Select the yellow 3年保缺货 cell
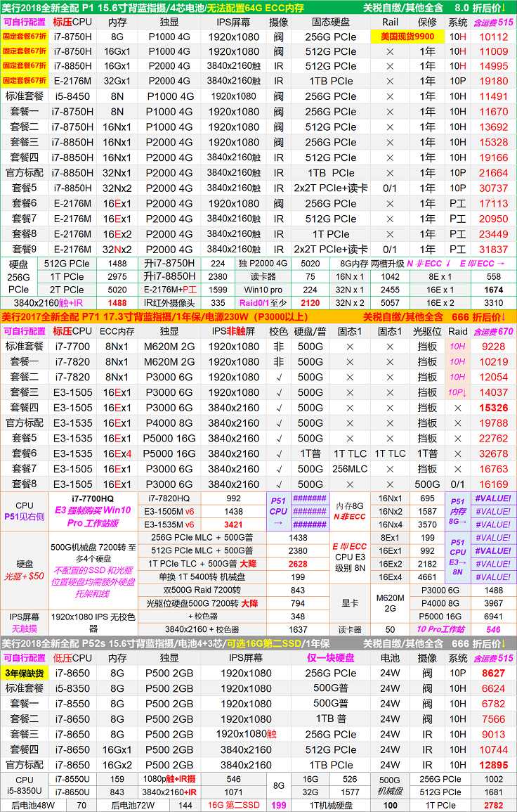The width and height of the screenshot is (517, 812). (x=25, y=673)
